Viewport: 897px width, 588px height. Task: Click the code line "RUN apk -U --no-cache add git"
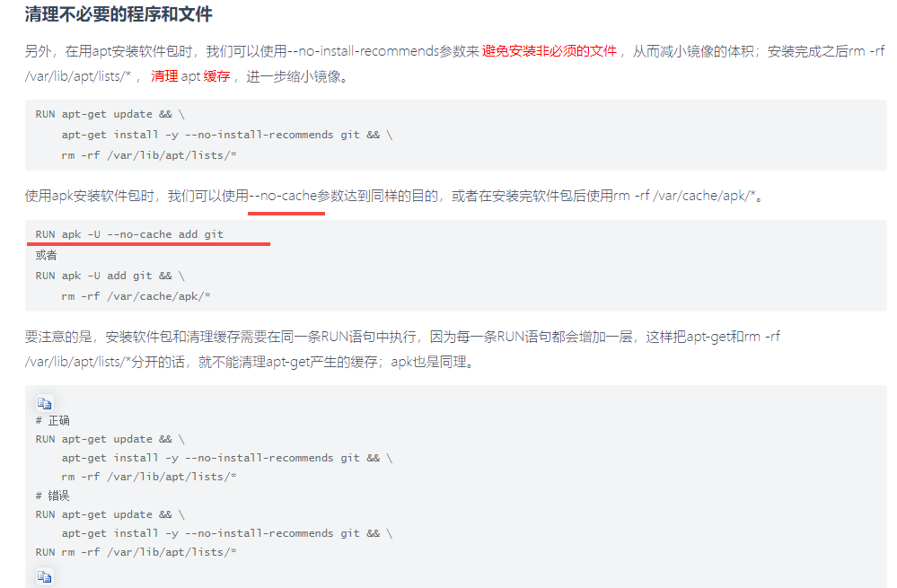[x=129, y=234]
